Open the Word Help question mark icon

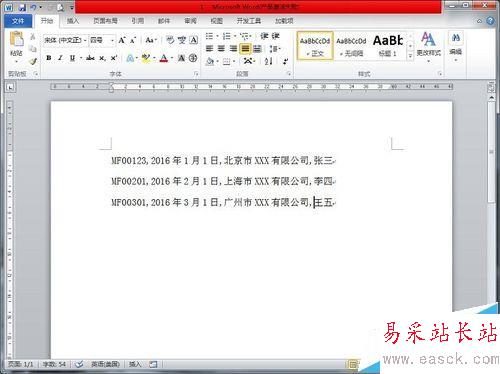[490, 21]
